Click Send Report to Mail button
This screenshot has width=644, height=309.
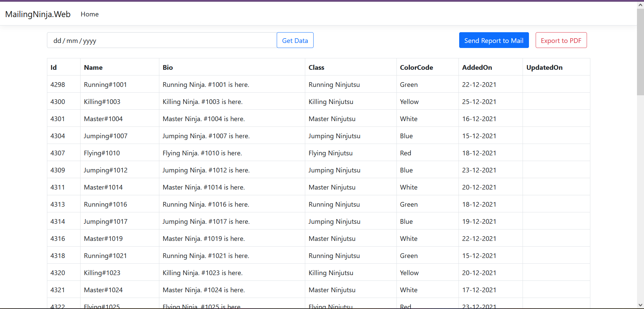tap(494, 40)
